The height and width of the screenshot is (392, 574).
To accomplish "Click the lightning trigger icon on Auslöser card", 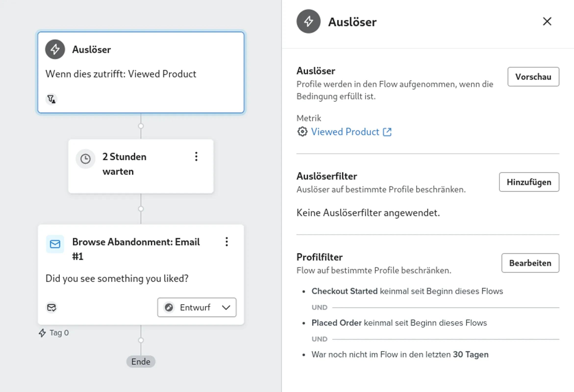I will (x=55, y=49).
